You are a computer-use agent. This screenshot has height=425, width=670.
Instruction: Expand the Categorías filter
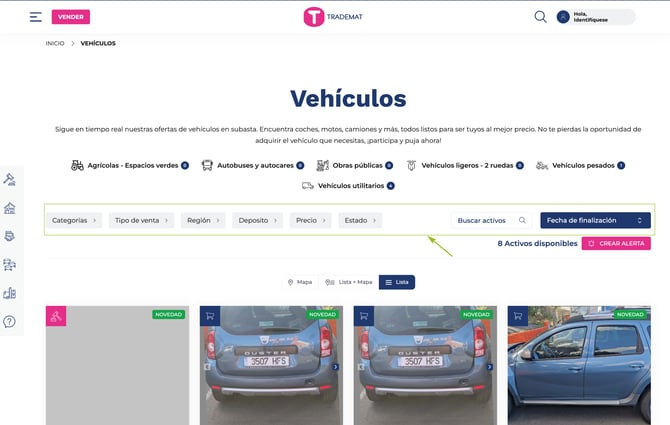(x=75, y=220)
